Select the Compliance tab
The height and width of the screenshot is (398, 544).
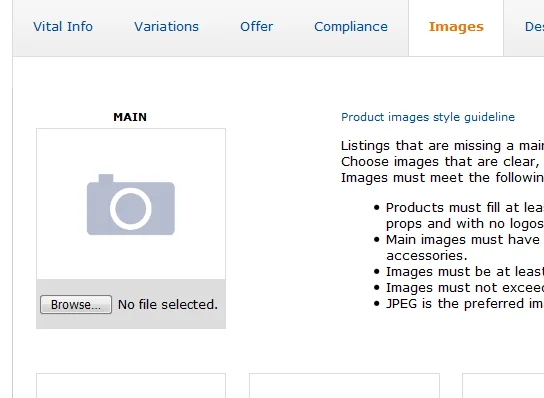tap(351, 27)
